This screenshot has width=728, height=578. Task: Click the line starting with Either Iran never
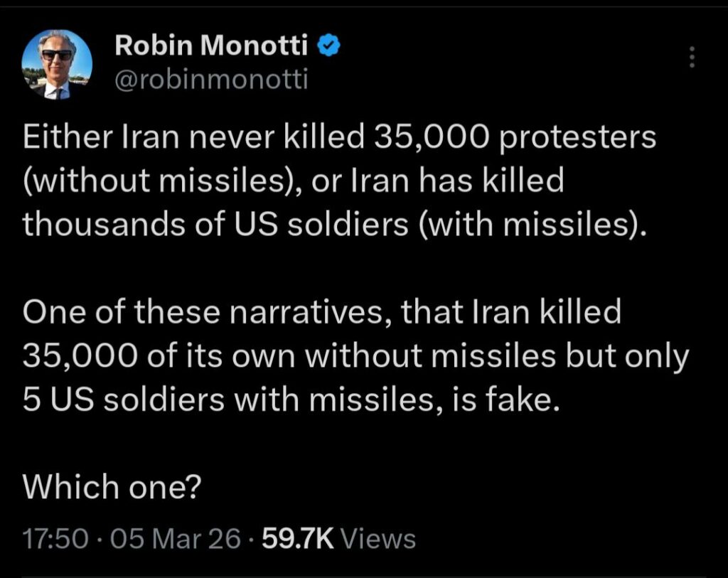[339, 137]
